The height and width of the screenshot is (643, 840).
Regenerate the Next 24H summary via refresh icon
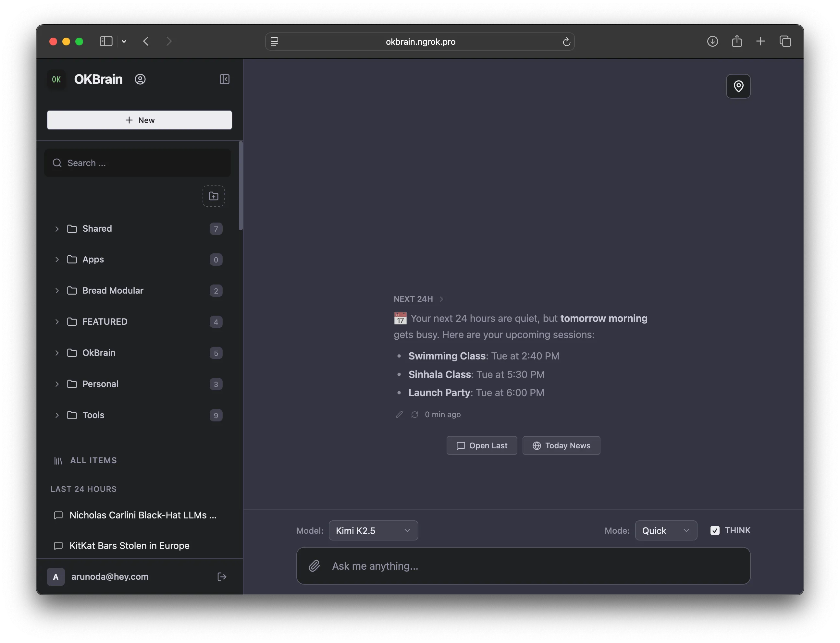click(414, 415)
